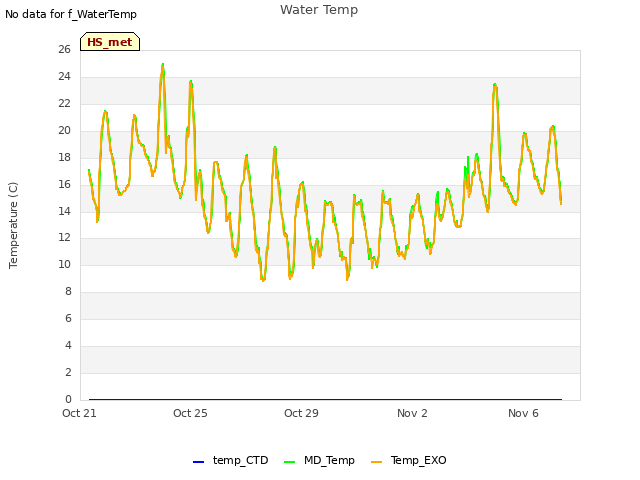Click the Oct 29 x-axis label
Image resolution: width=640 pixels, height=480 pixels.
(301, 413)
